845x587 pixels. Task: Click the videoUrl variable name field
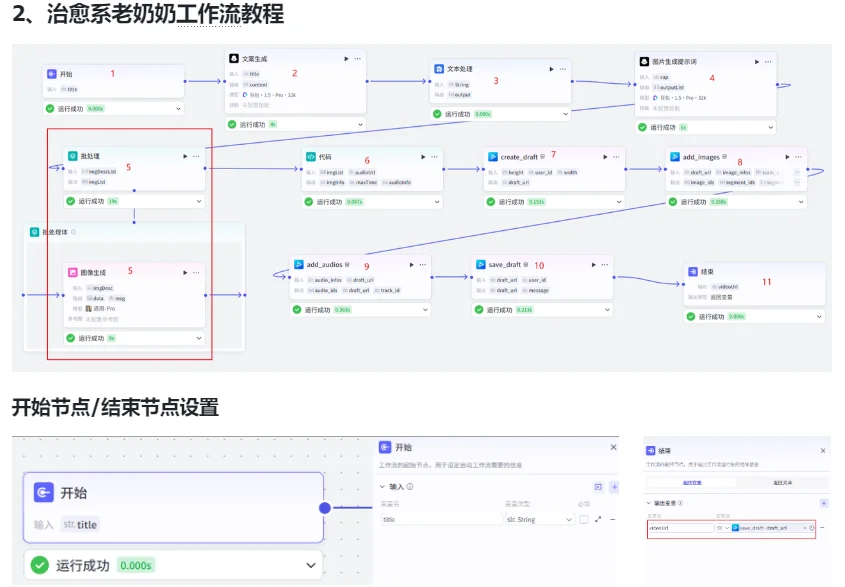tap(681, 528)
